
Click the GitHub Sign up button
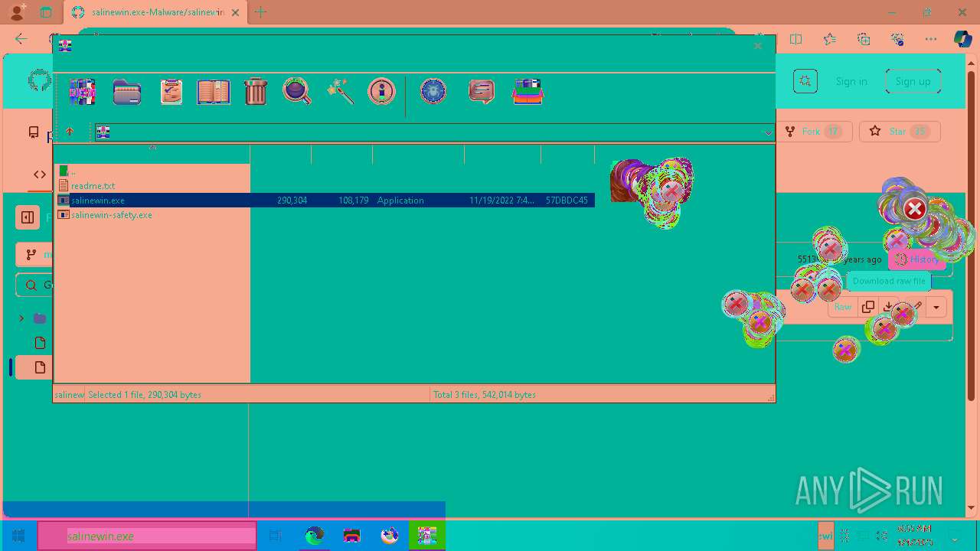[913, 81]
